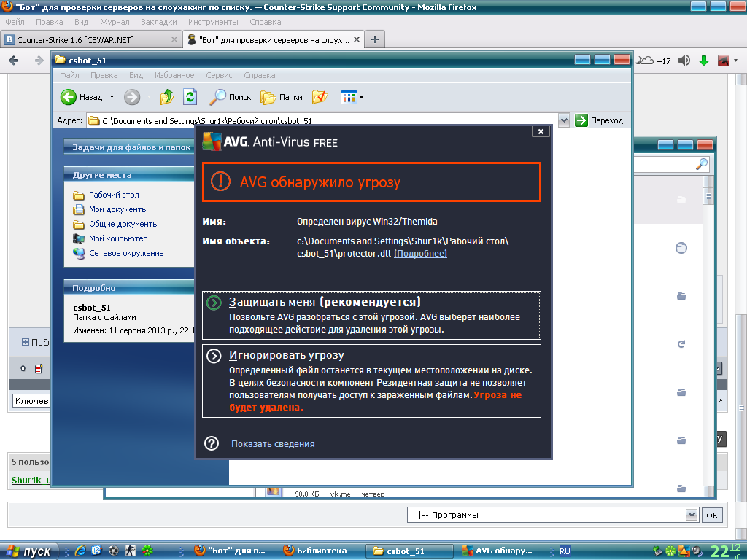Click Firefox back arrow button
The image size is (747, 560).
[13, 61]
